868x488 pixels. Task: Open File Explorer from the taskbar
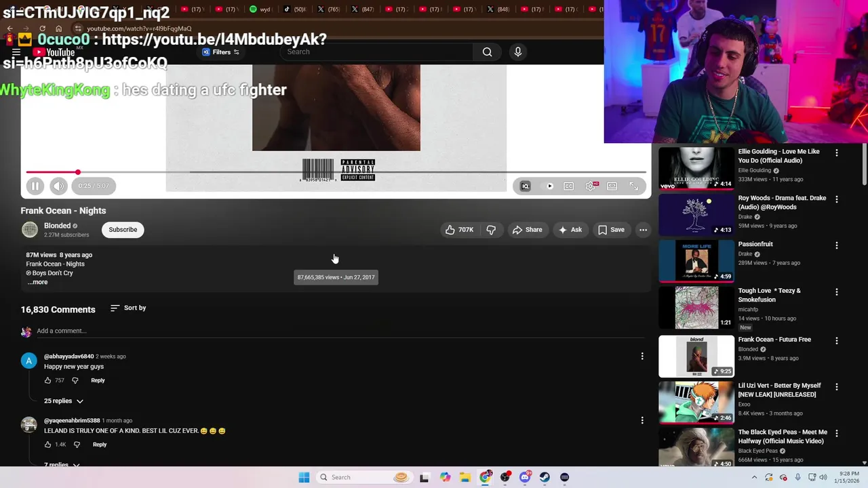click(465, 477)
